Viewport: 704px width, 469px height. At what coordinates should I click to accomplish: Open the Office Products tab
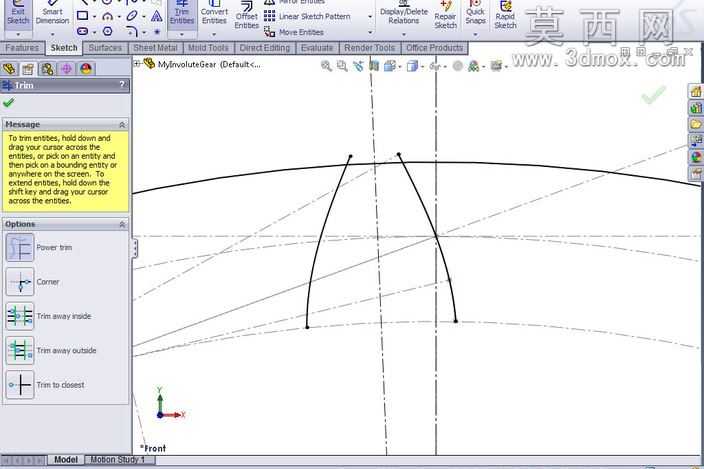[434, 48]
